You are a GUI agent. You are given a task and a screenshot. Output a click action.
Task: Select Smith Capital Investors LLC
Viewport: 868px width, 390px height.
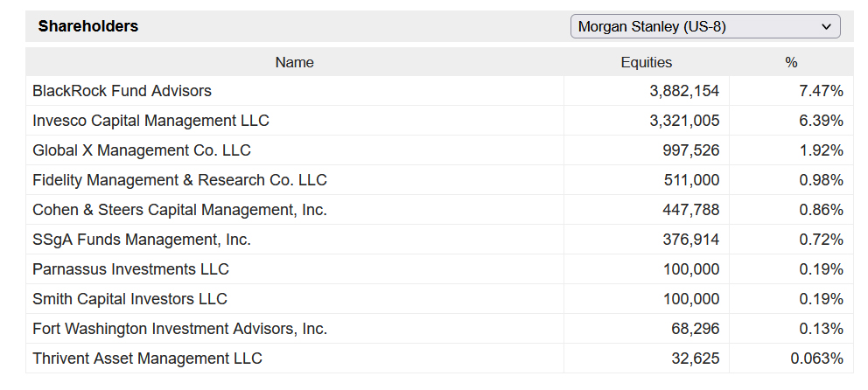[129, 299]
